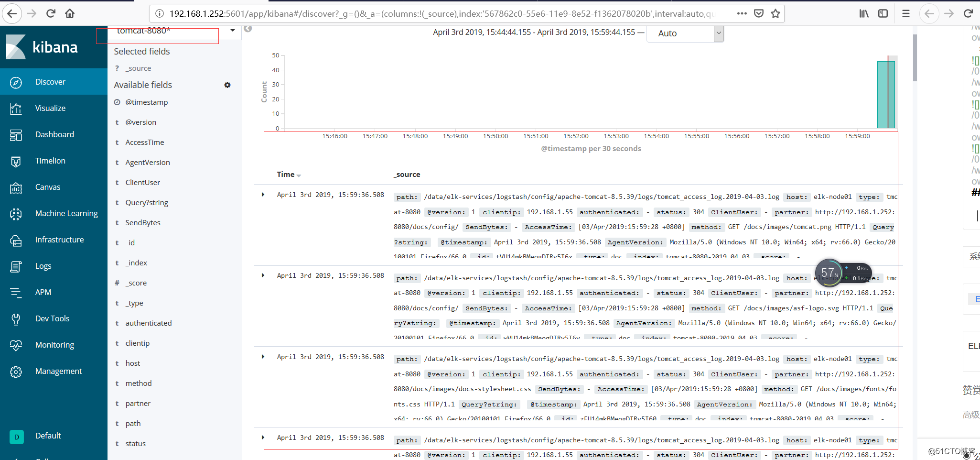This screenshot has width=980, height=460.
Task: Expand the first log entry row
Action: click(x=263, y=195)
